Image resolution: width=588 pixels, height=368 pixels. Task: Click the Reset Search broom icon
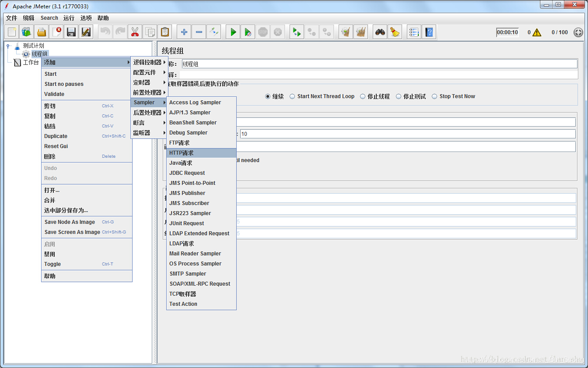pos(395,32)
